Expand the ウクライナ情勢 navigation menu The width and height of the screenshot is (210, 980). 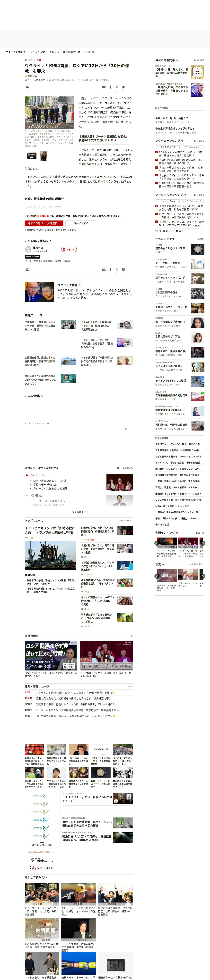(16, 52)
